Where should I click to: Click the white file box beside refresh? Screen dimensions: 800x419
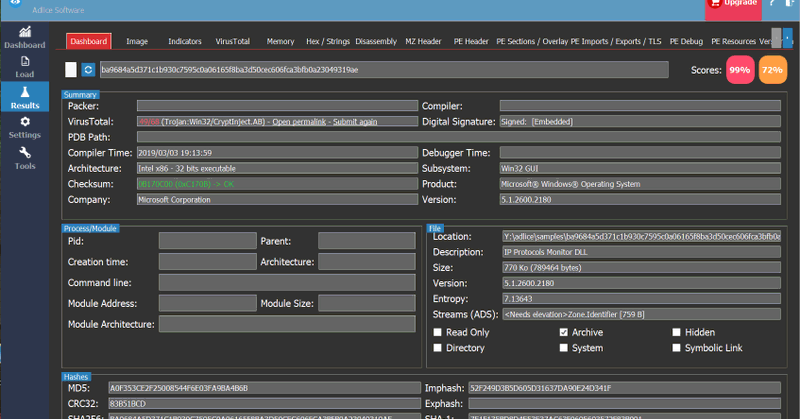[70, 70]
